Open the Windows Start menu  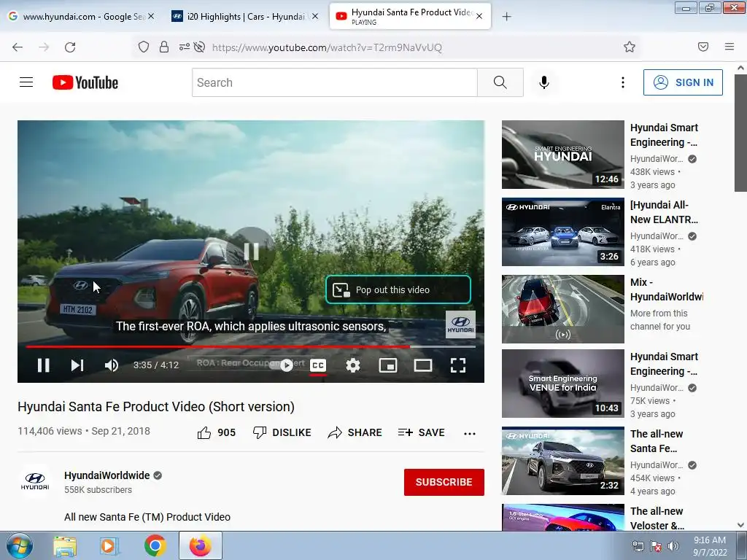[x=19, y=545]
